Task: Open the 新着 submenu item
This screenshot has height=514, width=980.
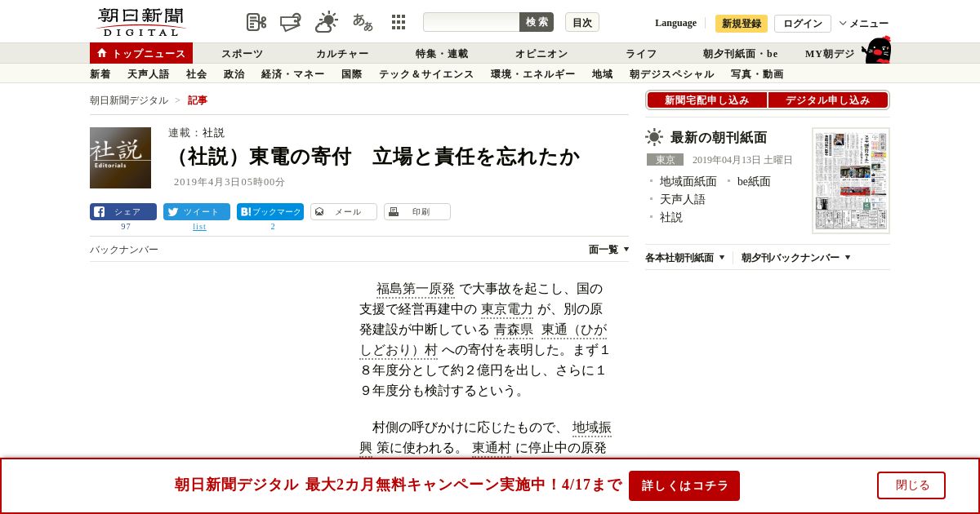Action: point(100,73)
